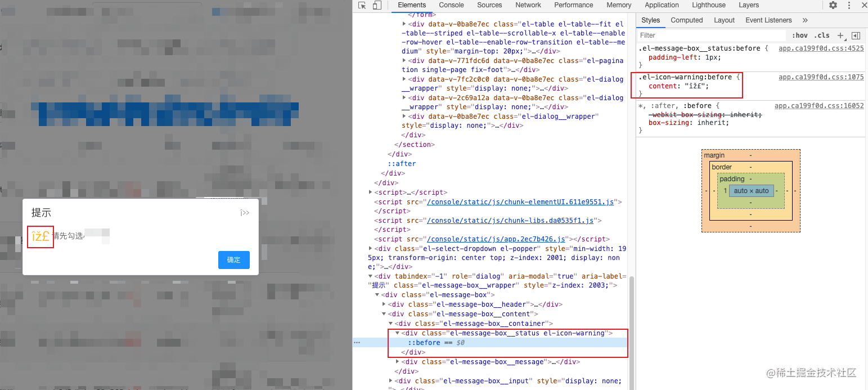Open app.2ec7b426.js script link
868x390 pixels.
tap(496, 239)
